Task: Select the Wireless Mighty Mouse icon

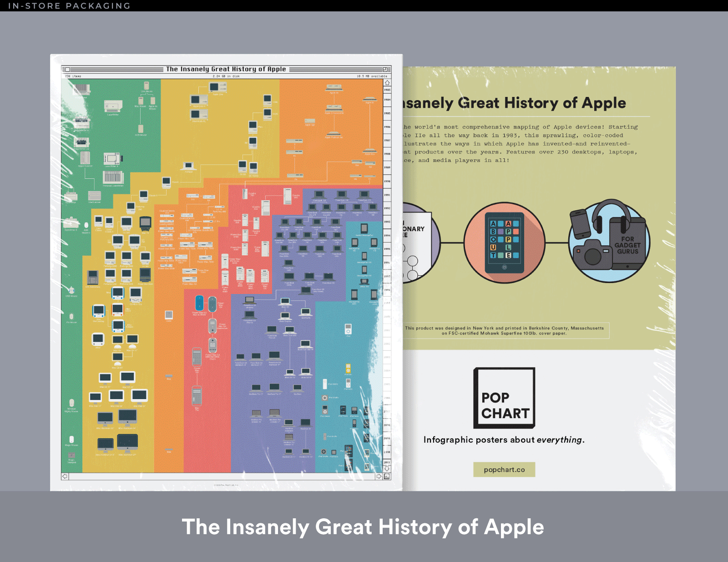Action: [x=71, y=403]
